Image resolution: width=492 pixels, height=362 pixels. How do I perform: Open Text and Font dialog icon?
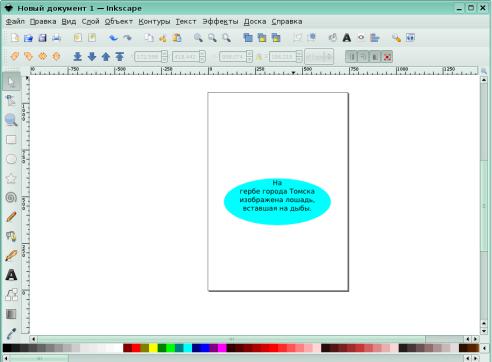pyautogui.click(x=347, y=38)
